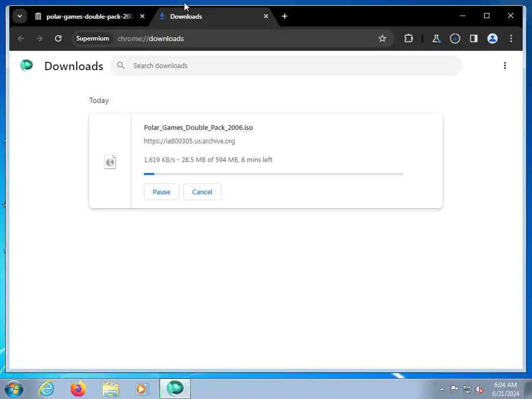Open the browser three-dot menu
Viewport: 532px width, 399px height.
[511, 38]
